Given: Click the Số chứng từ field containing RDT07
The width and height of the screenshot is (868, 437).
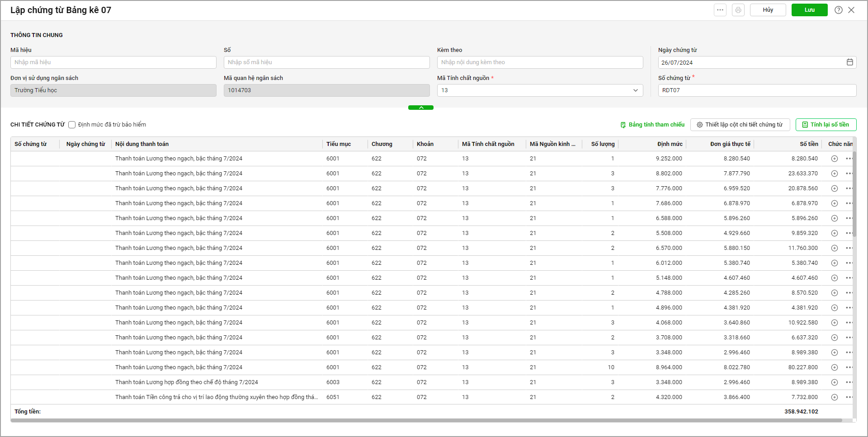Looking at the screenshot, I should pos(757,90).
